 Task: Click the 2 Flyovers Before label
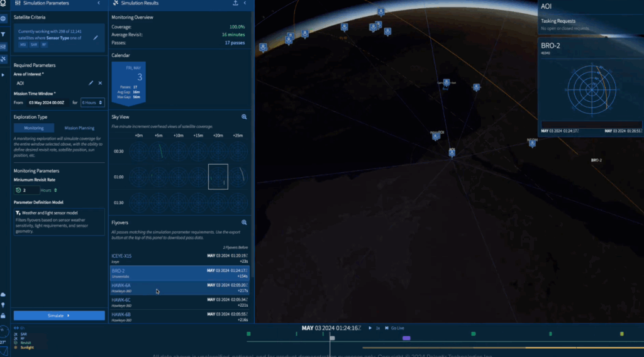coord(235,248)
